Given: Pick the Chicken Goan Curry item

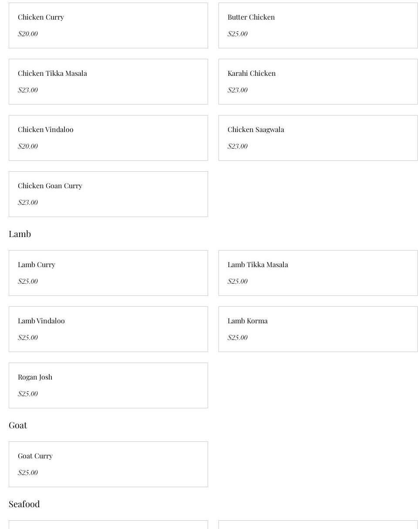Looking at the screenshot, I should coord(108,194).
